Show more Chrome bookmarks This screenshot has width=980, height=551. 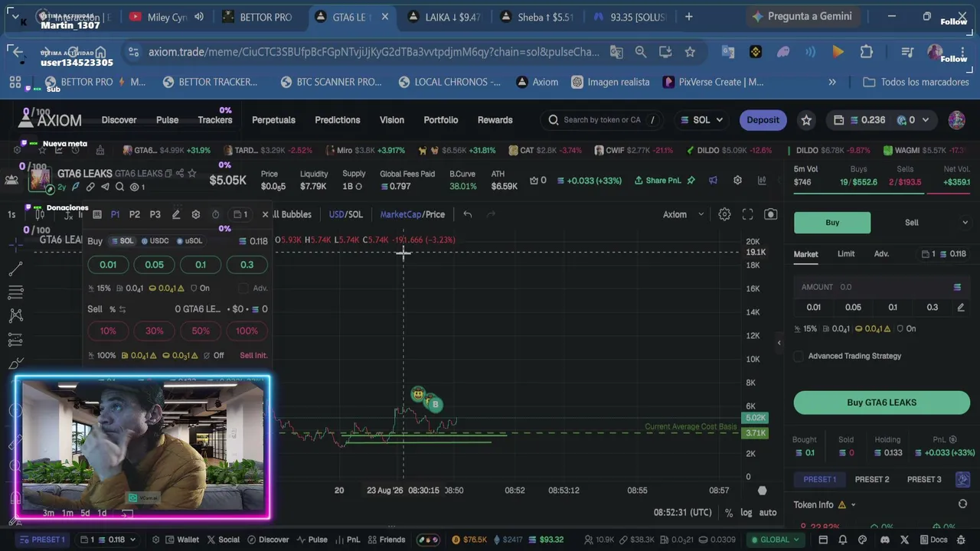(x=832, y=82)
